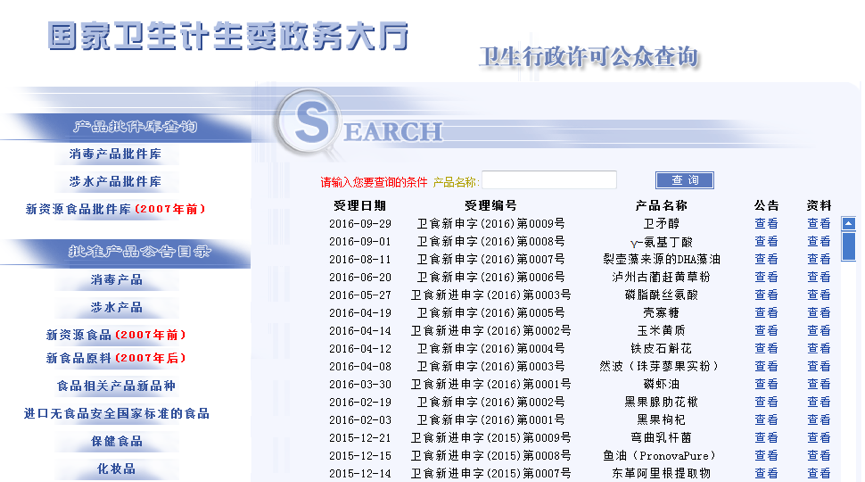The height and width of the screenshot is (482, 865).
Task: Open 进口无食品安全国家标准的食品 category
Action: pyautogui.click(x=116, y=413)
